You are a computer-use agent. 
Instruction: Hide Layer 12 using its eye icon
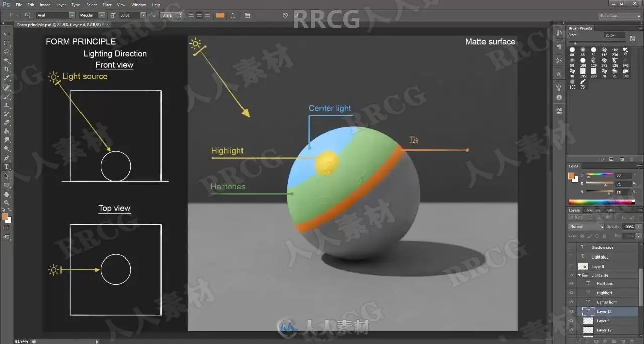(x=571, y=330)
